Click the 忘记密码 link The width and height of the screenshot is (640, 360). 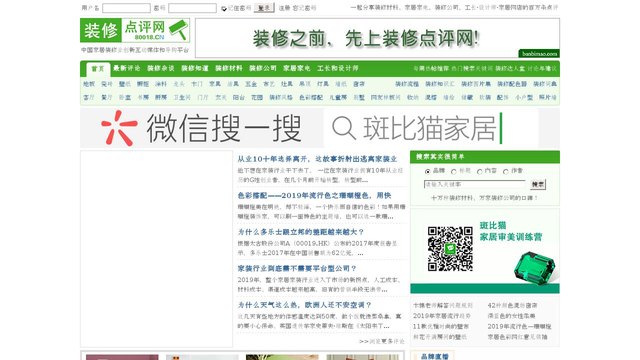click(304, 8)
